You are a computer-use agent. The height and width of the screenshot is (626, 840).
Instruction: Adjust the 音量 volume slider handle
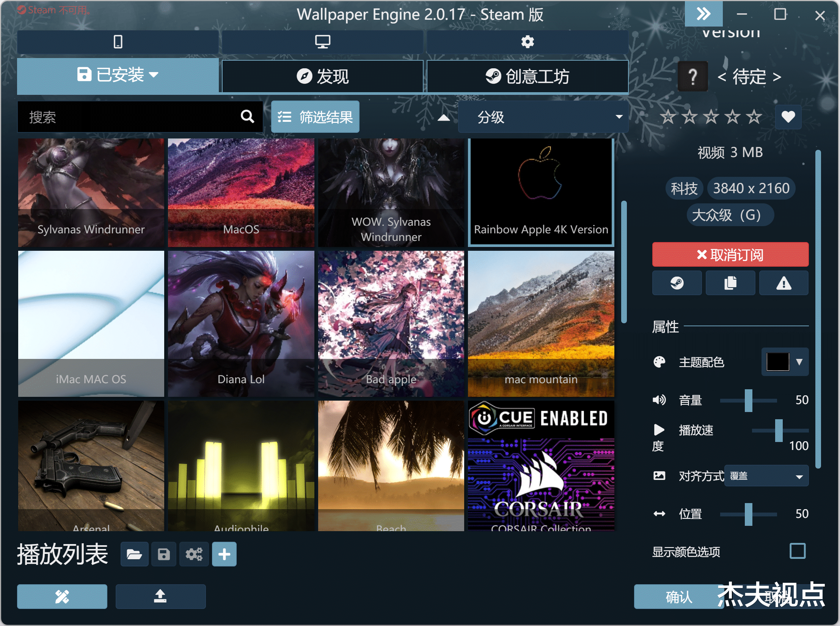[x=748, y=400]
